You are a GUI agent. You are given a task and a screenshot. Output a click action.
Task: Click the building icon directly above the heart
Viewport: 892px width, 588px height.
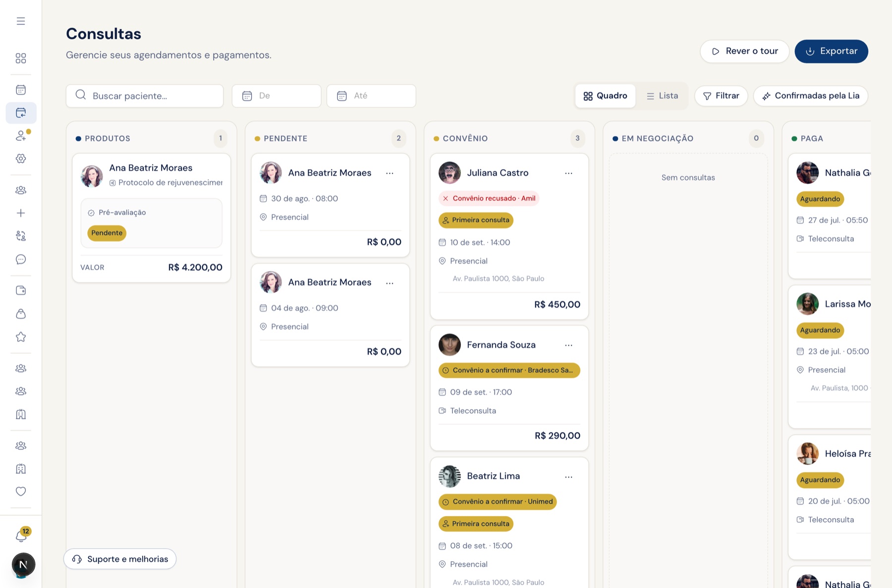(x=21, y=469)
